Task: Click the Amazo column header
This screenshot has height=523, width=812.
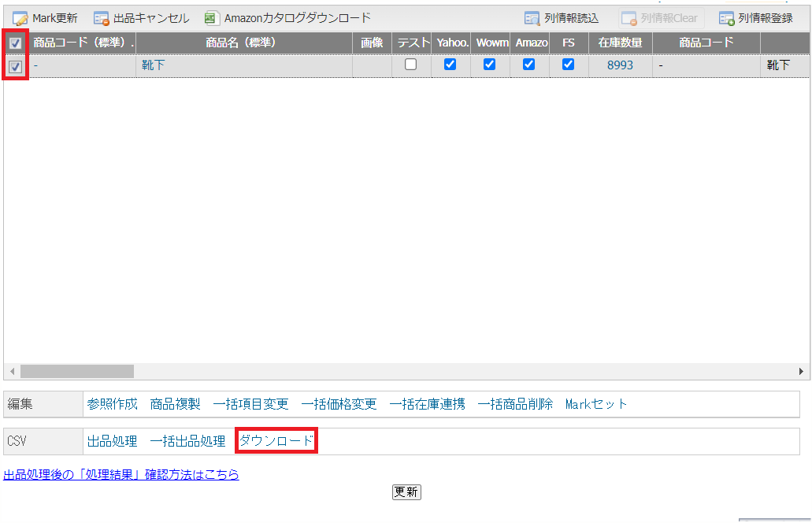Action: click(x=529, y=43)
